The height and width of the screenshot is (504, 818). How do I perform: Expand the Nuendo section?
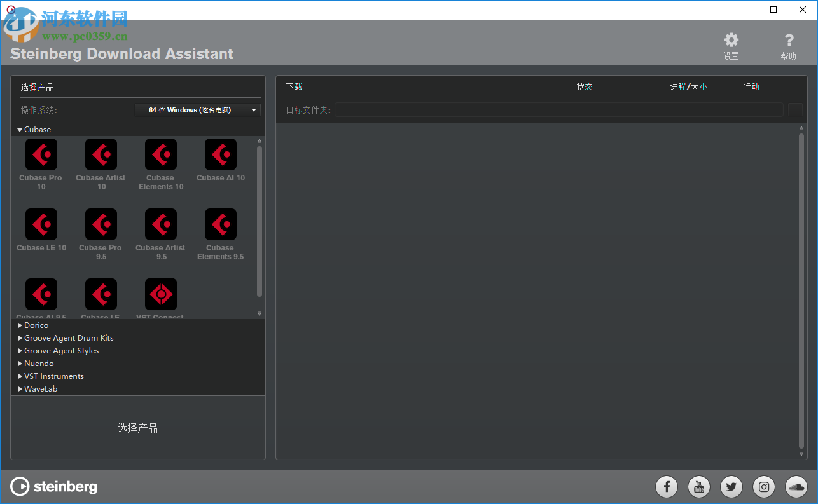click(x=38, y=363)
